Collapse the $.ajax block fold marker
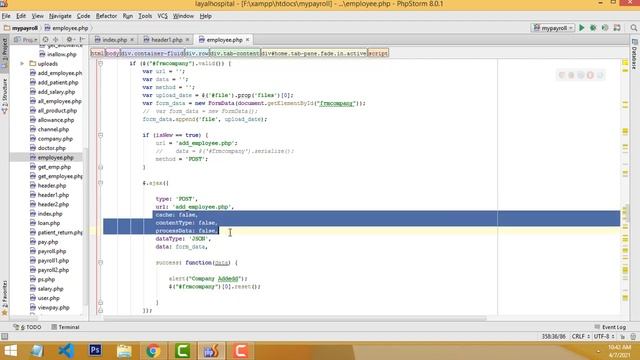 [x=100, y=183]
